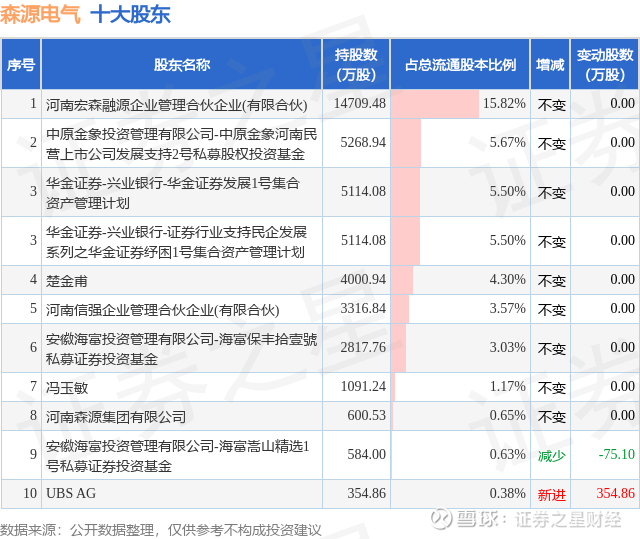640x539 pixels.
Task: Click shareholder 华金证券纾困1号集合资产管理计划
Action: (x=176, y=242)
